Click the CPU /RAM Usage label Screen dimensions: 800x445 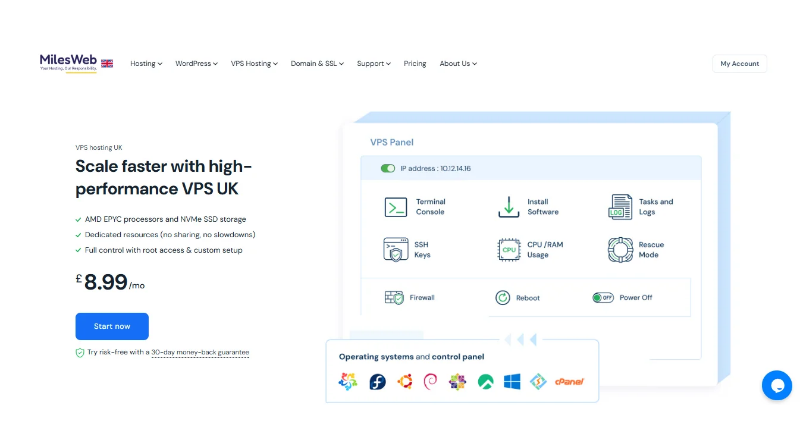tap(545, 250)
